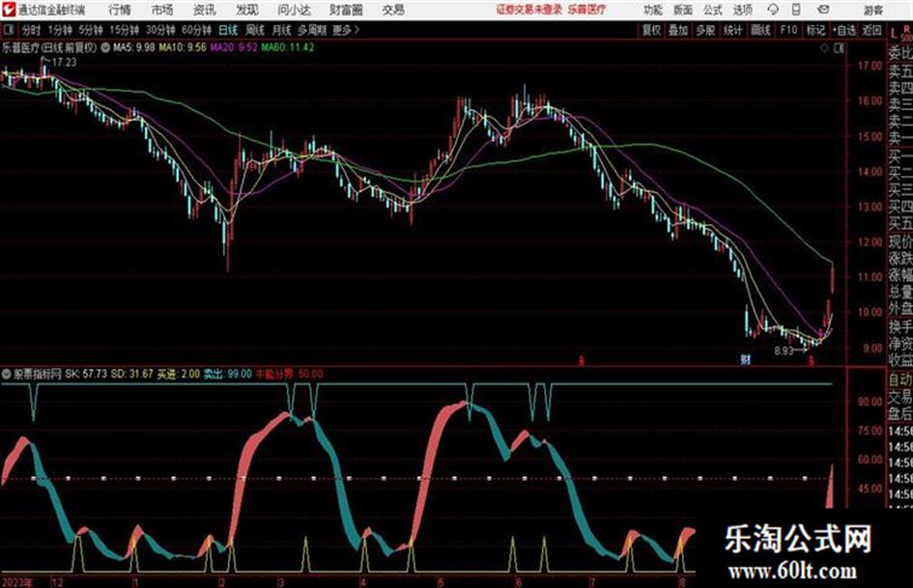Screen dimensions: 913x588
Task: Open the 发现 menu
Action: [x=247, y=10]
